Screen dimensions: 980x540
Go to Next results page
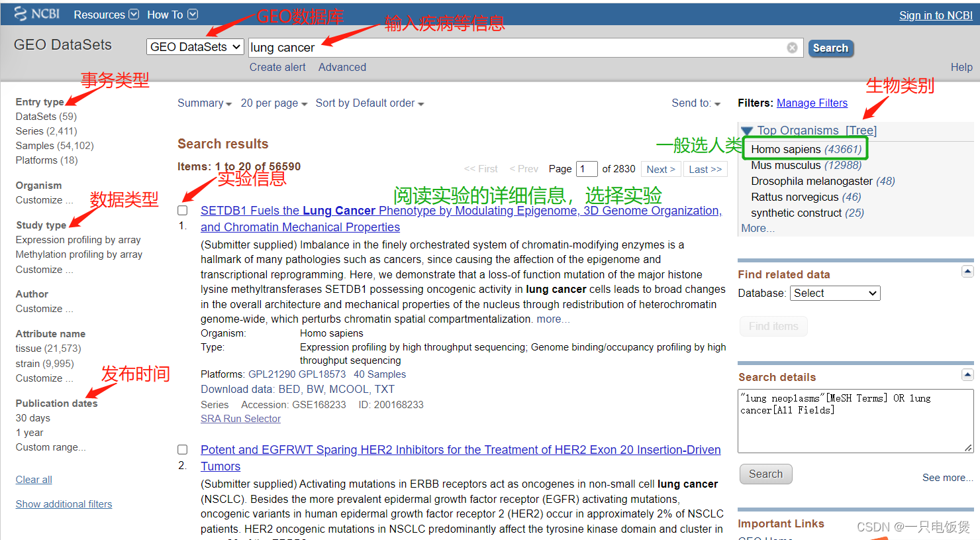[661, 170]
